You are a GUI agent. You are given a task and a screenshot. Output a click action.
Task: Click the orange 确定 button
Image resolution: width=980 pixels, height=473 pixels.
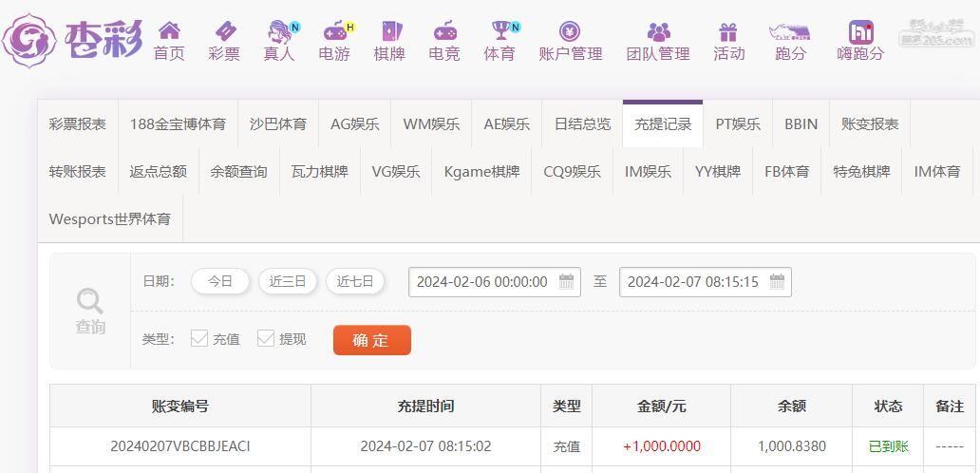372,340
